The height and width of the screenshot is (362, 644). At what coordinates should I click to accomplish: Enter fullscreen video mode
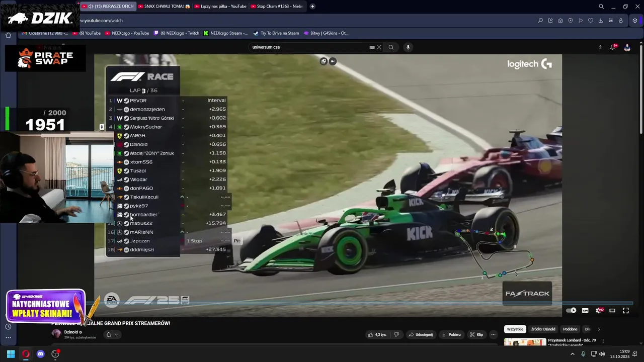[626, 310]
